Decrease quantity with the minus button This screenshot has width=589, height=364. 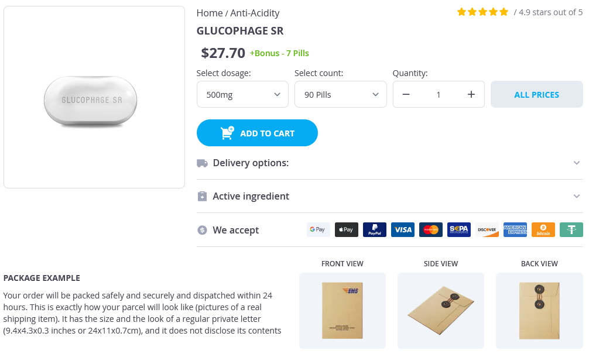point(406,95)
